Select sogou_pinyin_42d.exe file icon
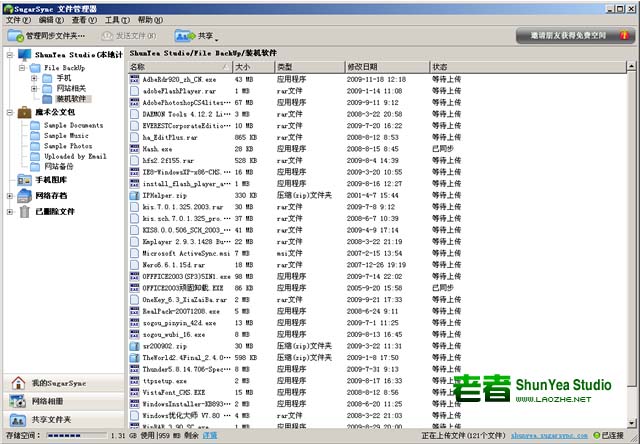This screenshot has height=444, width=640. (134, 323)
